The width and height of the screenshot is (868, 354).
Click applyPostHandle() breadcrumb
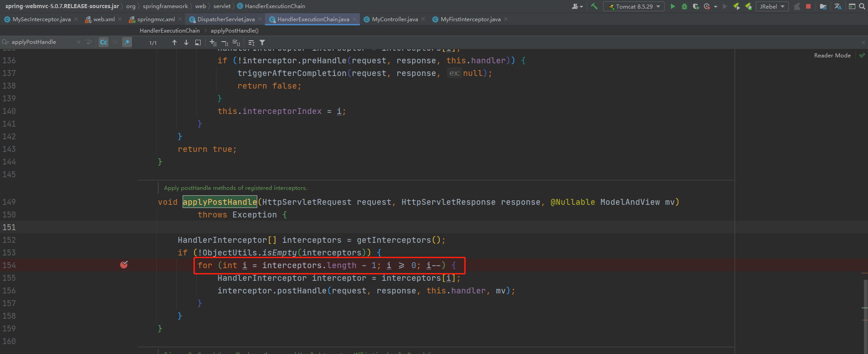coord(235,31)
